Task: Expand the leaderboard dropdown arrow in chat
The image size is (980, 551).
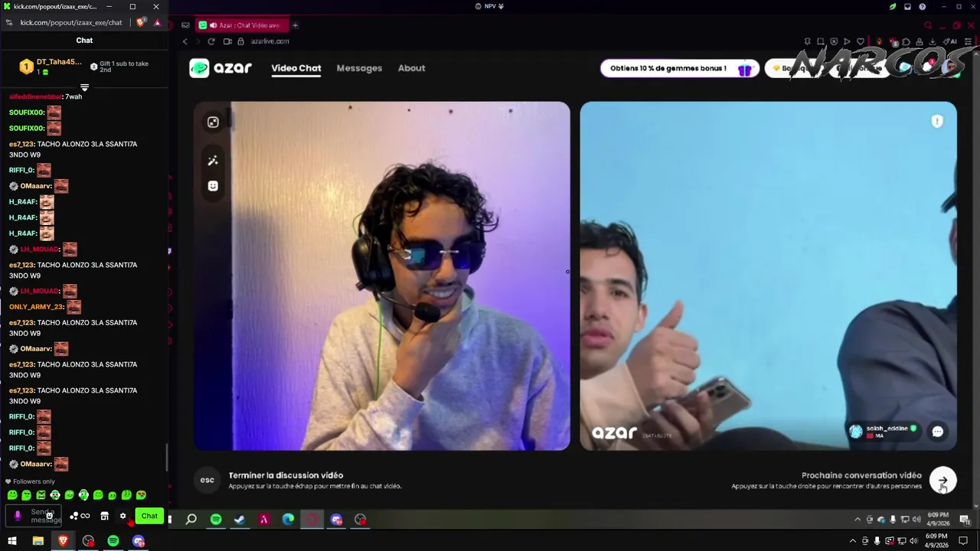Action: point(84,87)
